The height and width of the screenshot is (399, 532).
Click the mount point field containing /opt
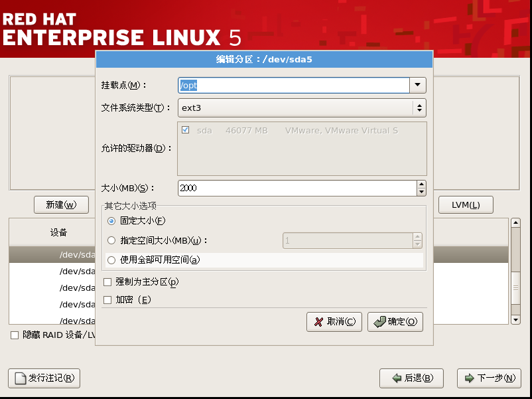(294, 85)
